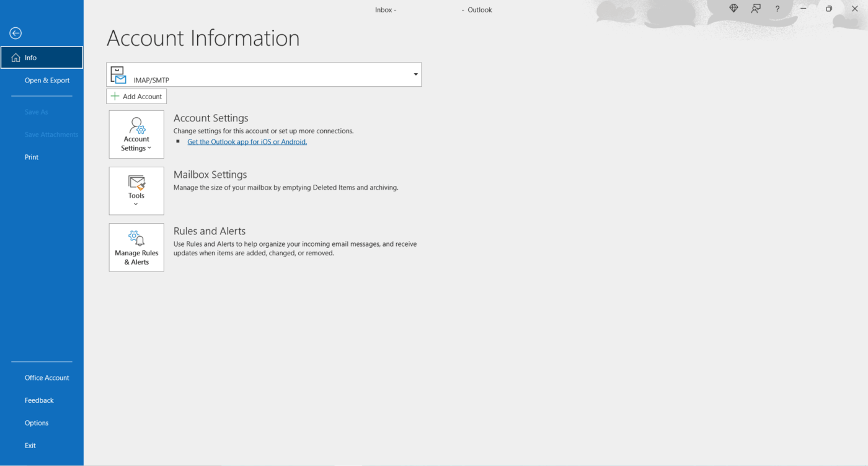
Task: Open the Print page
Action: 31,157
